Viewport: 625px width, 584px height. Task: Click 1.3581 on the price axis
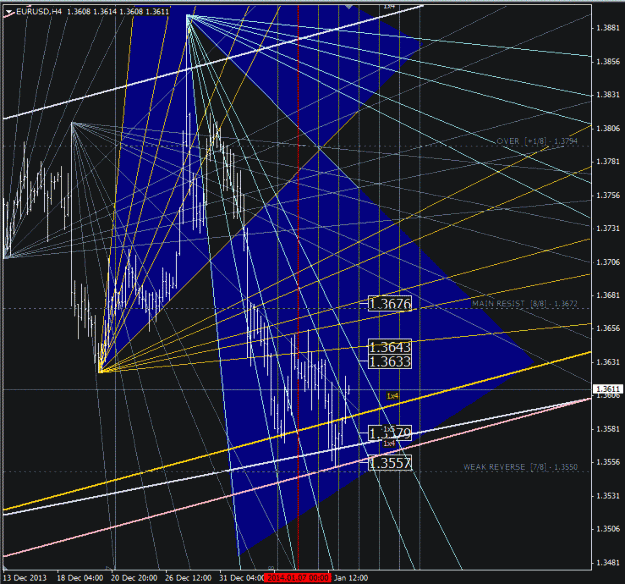tap(608, 429)
